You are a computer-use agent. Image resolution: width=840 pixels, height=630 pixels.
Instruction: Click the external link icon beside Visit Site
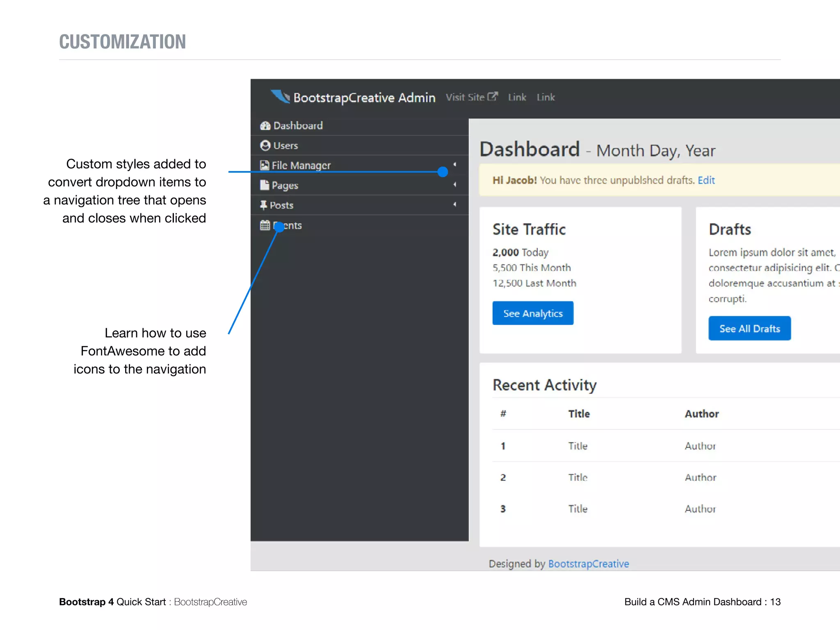[x=493, y=97]
